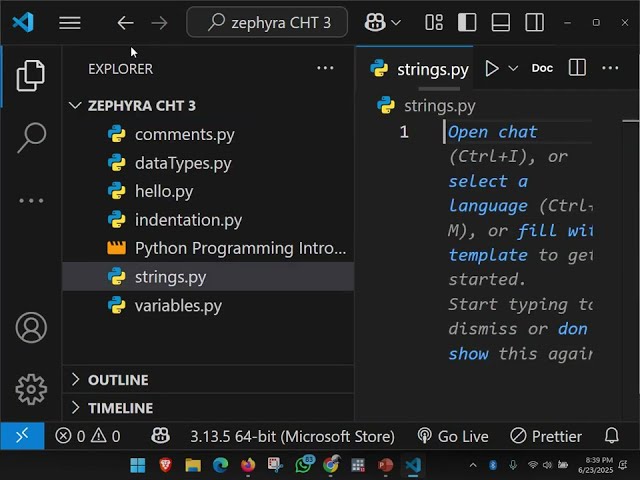640x480 pixels.
Task: Click the zephyra CHT 3 search box
Action: click(267, 22)
